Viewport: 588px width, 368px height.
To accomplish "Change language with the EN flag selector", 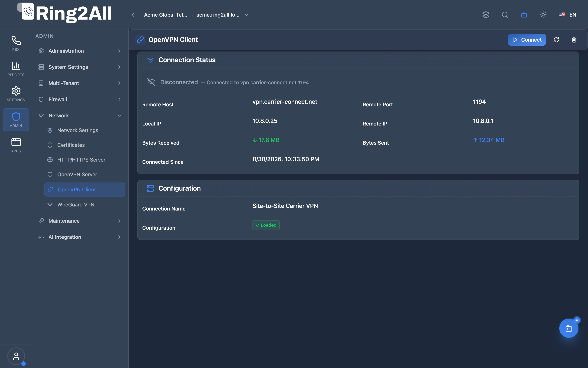I will click(568, 15).
